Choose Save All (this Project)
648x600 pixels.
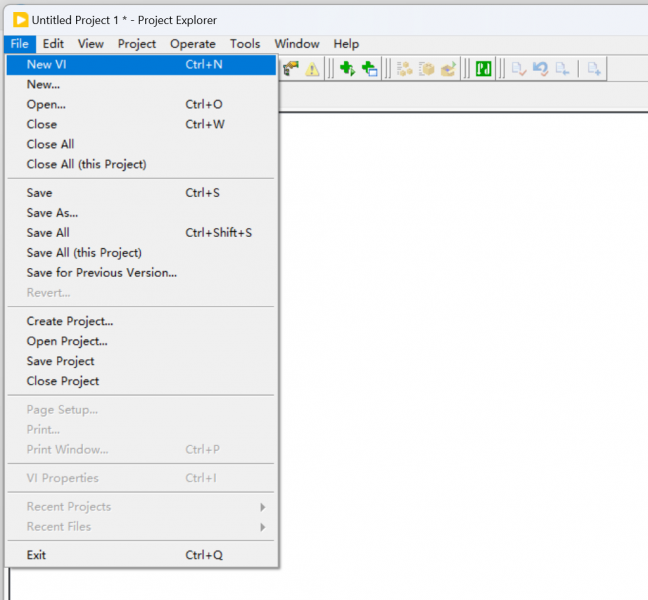(141, 252)
